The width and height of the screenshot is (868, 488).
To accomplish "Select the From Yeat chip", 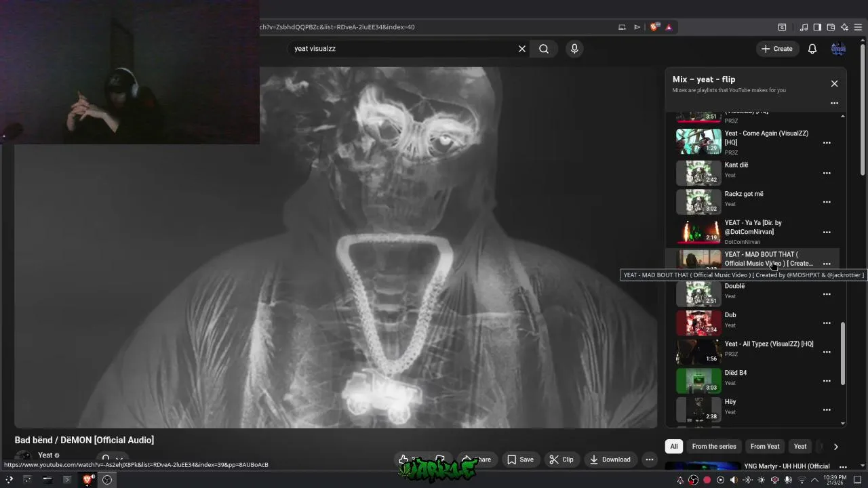I will click(x=765, y=446).
